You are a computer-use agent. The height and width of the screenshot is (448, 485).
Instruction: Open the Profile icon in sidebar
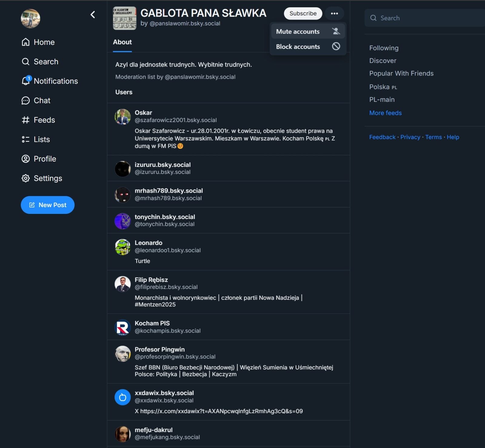pos(26,159)
